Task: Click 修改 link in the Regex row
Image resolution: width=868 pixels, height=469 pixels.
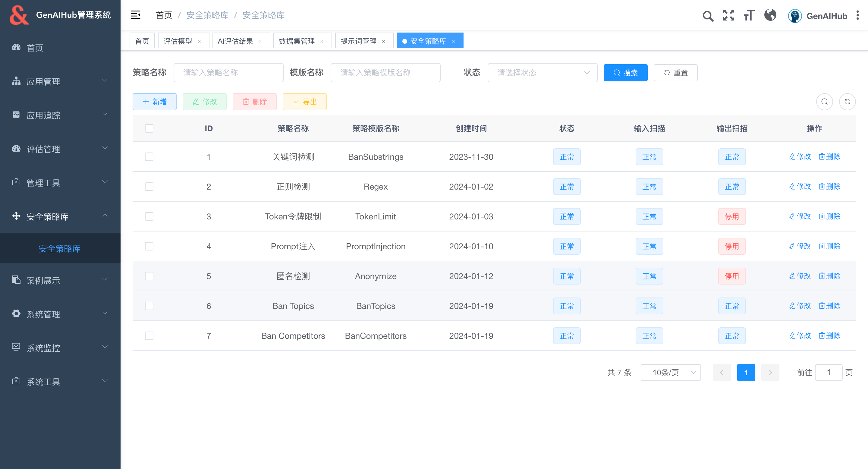Action: [800, 186]
